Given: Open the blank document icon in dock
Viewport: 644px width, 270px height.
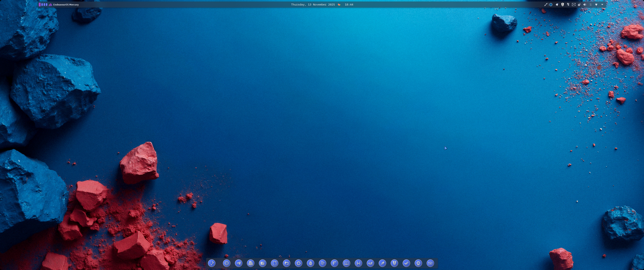Looking at the screenshot, I should coord(275,263).
